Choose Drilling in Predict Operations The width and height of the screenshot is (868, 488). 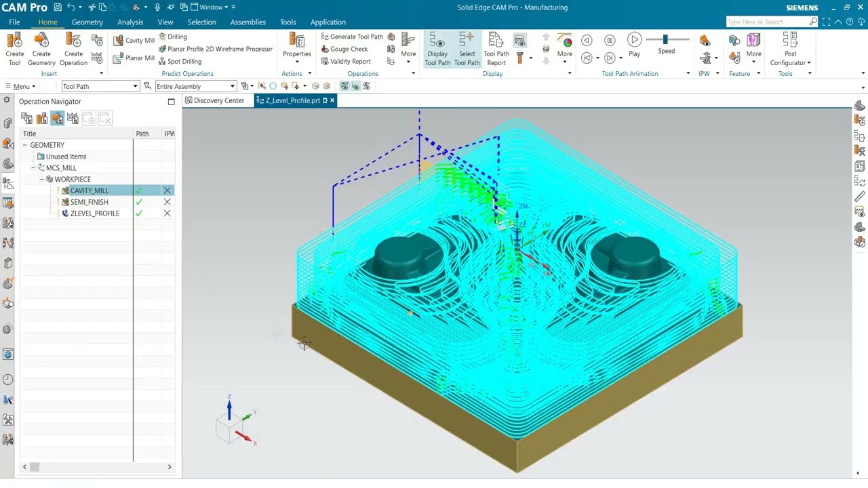(x=173, y=37)
